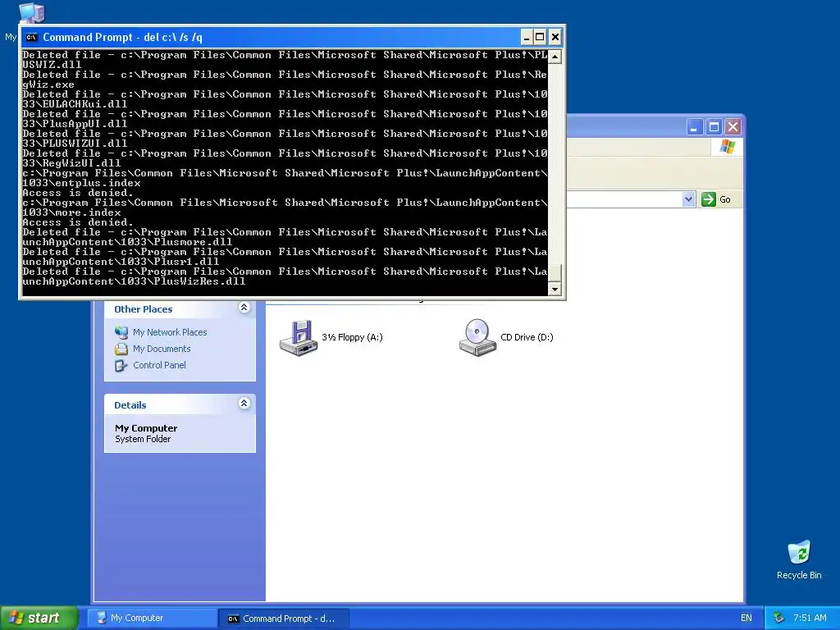
Task: Open the My Network Places link
Action: pyautogui.click(x=170, y=332)
